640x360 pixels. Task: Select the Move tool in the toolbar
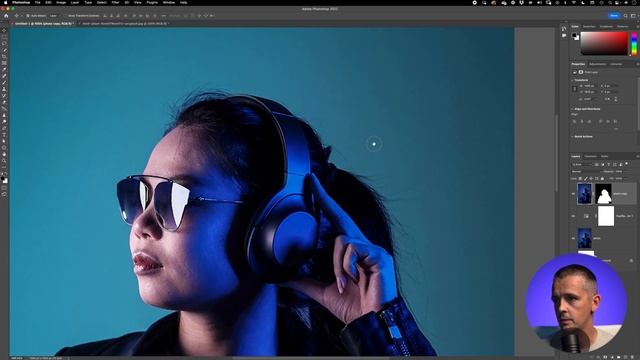tap(4, 30)
